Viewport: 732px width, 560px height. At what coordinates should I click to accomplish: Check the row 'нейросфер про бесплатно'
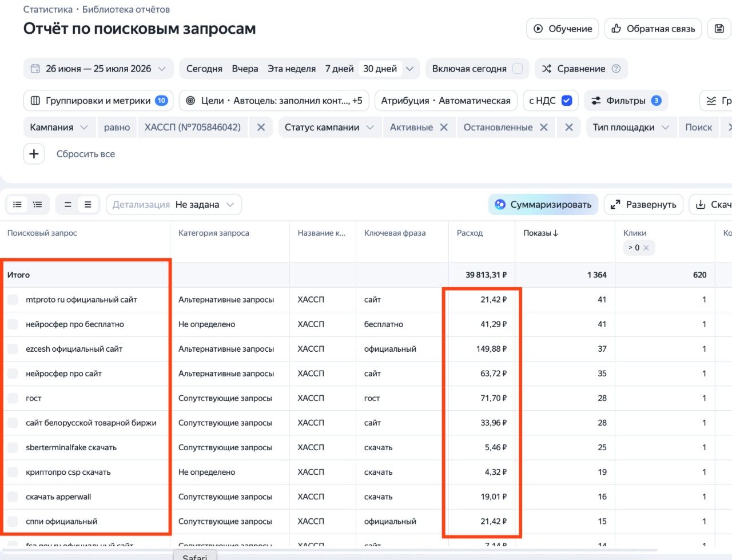point(13,324)
